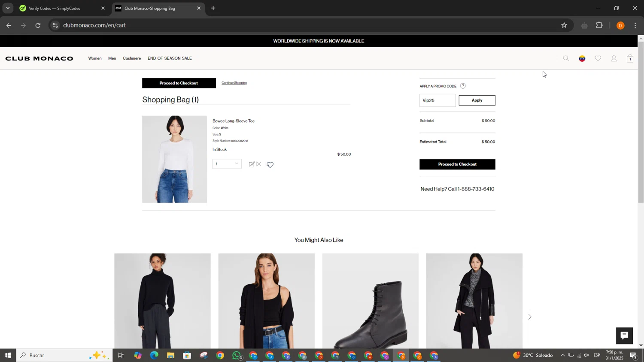Open the volume control in tray
This screenshot has height=362, width=644.
(x=587, y=356)
